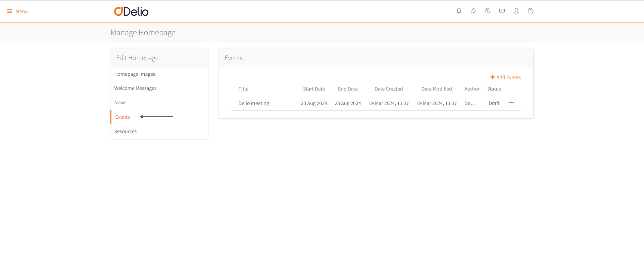Click the Menu label in header
644x278 pixels.
[x=21, y=11]
